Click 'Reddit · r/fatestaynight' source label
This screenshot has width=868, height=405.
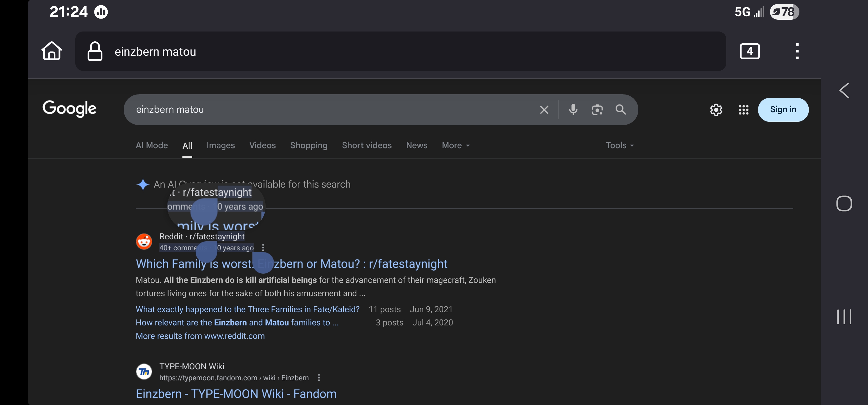(202, 236)
